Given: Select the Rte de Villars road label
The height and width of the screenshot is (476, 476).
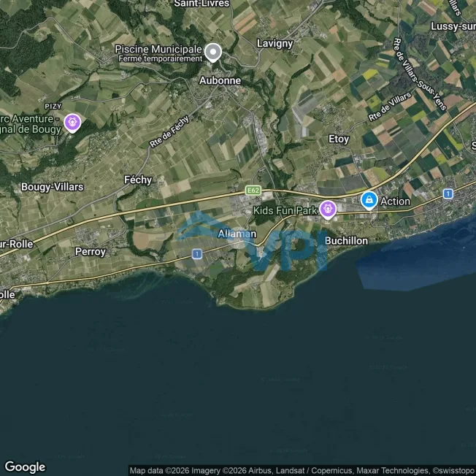Looking at the screenshot, I should point(390,107).
